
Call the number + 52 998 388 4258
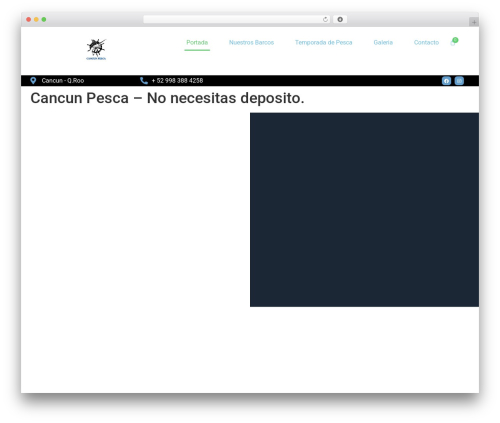tap(177, 81)
